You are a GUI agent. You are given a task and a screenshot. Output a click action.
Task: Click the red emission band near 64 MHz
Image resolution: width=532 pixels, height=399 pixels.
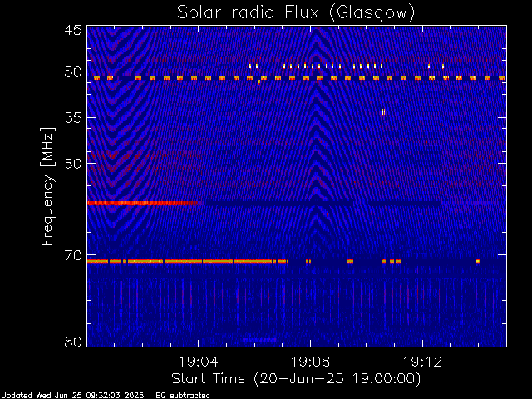145,203
